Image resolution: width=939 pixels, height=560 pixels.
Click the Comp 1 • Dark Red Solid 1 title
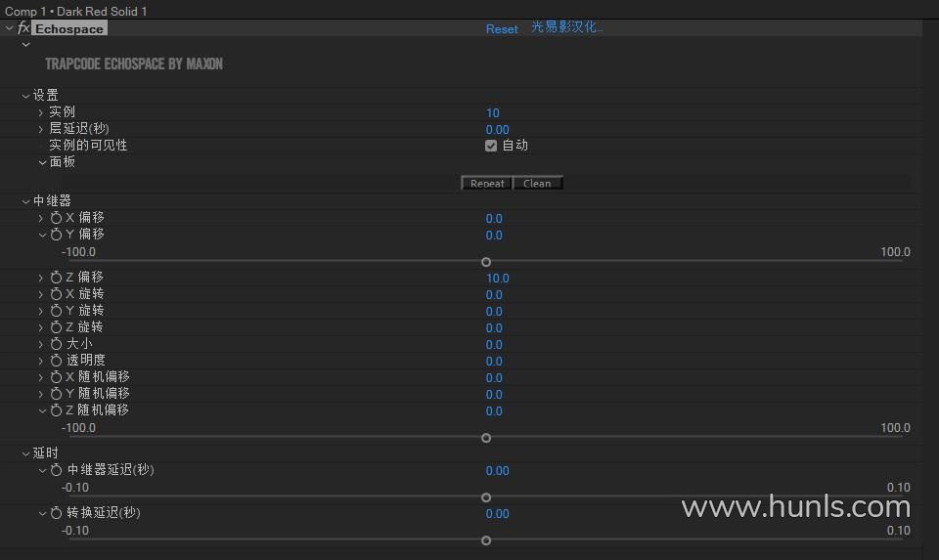(76, 11)
